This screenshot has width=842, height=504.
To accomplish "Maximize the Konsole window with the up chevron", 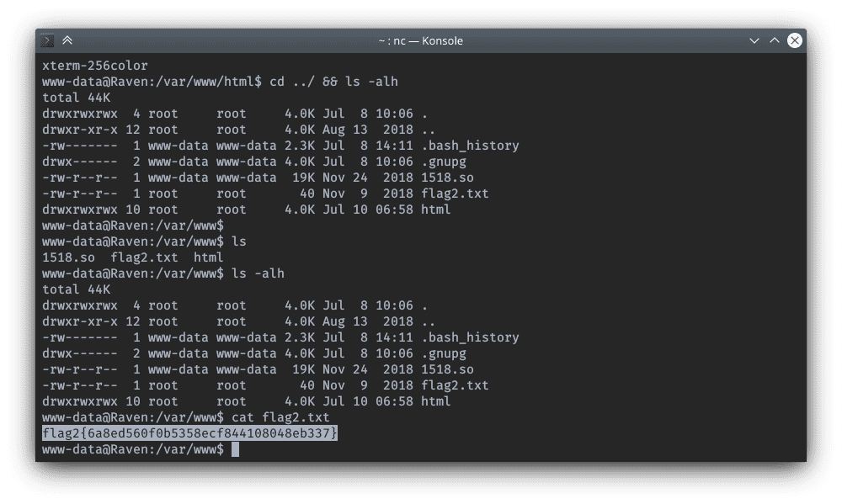I will (774, 40).
